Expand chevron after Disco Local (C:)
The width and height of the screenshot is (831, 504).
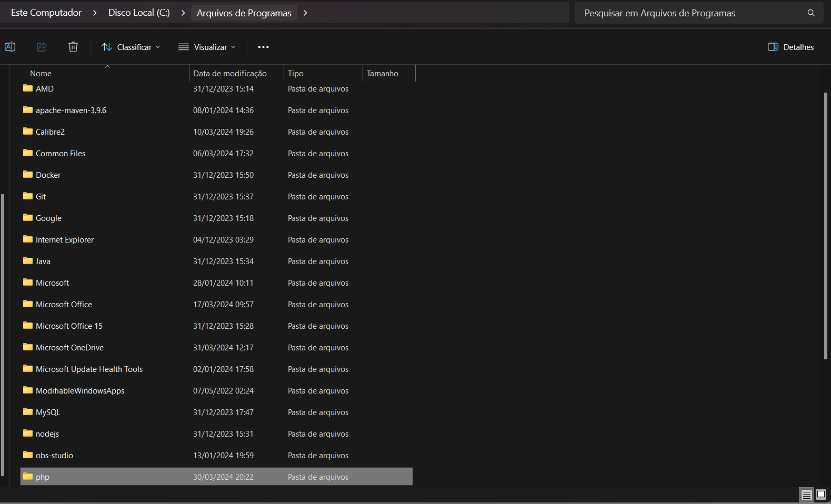point(183,13)
